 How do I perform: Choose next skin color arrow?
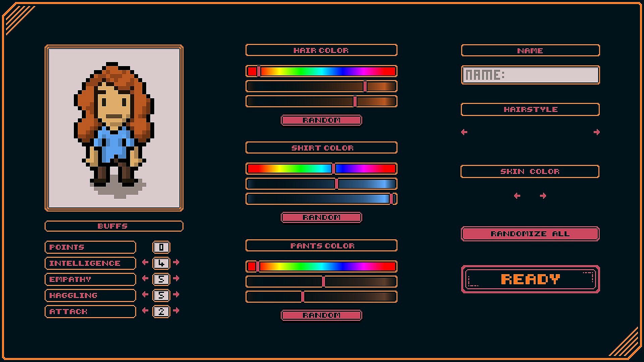543,196
